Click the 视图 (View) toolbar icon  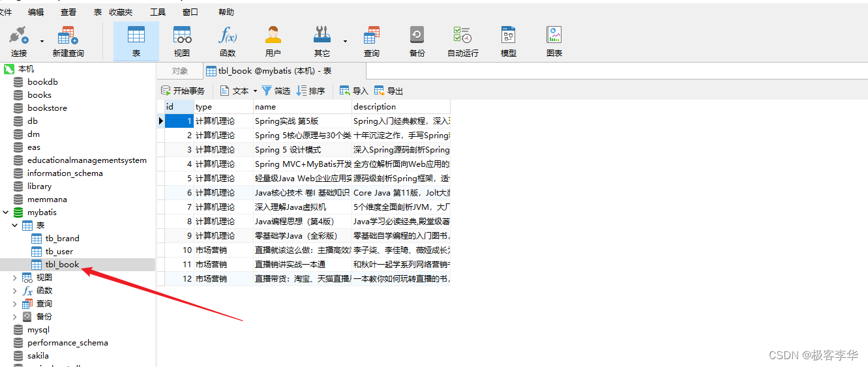(x=182, y=42)
